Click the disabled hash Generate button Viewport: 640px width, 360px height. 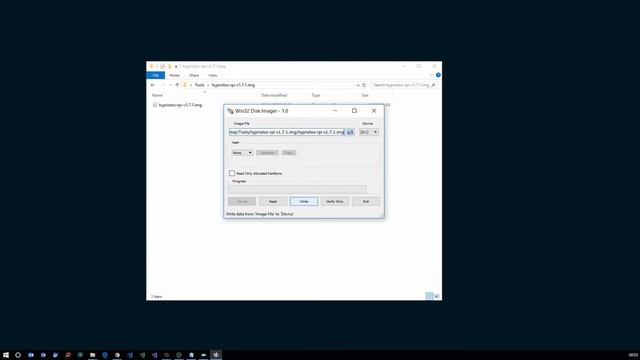[267, 153]
